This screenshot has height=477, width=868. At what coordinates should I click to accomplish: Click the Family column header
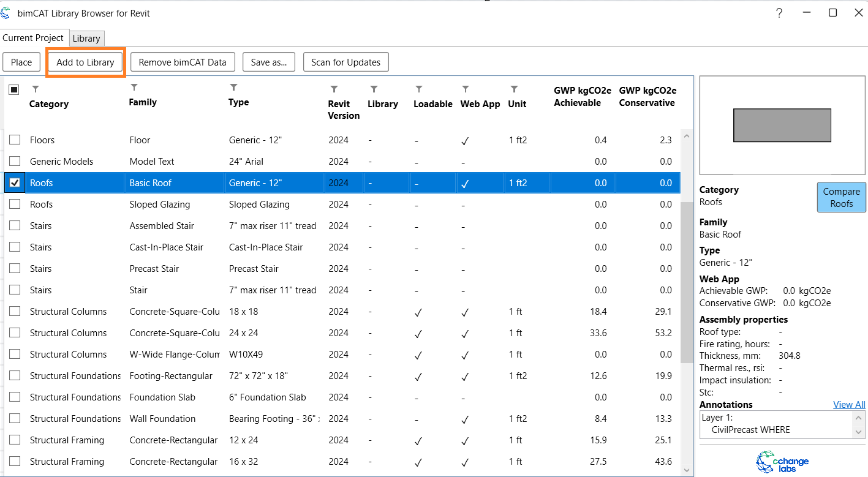tap(143, 102)
